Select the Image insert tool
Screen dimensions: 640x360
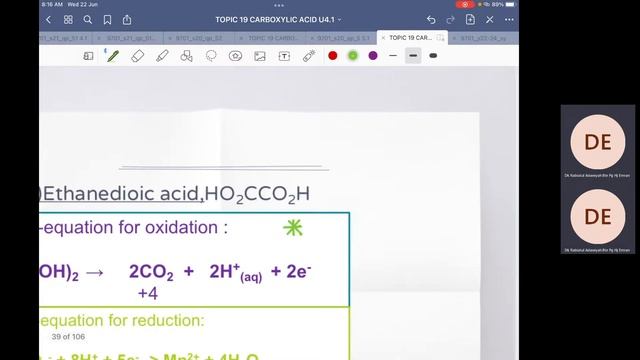pos(260,56)
